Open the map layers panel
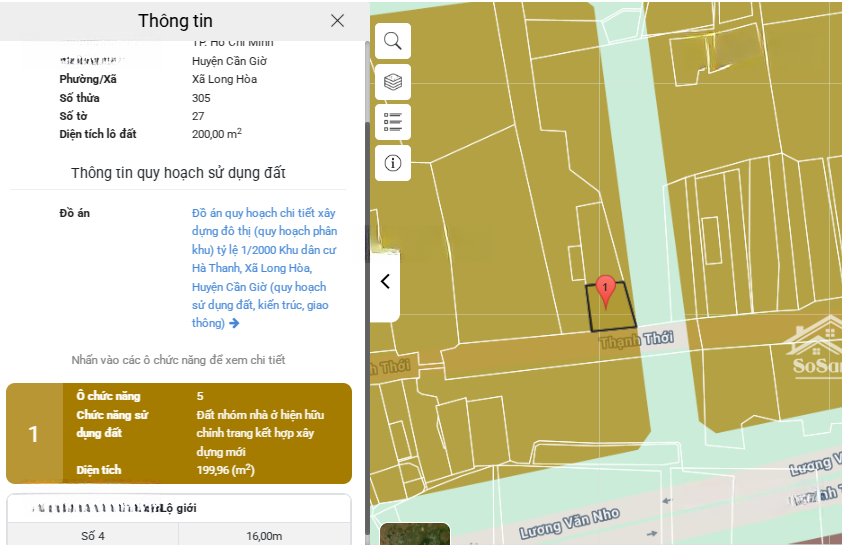842x545 pixels. tap(392, 82)
